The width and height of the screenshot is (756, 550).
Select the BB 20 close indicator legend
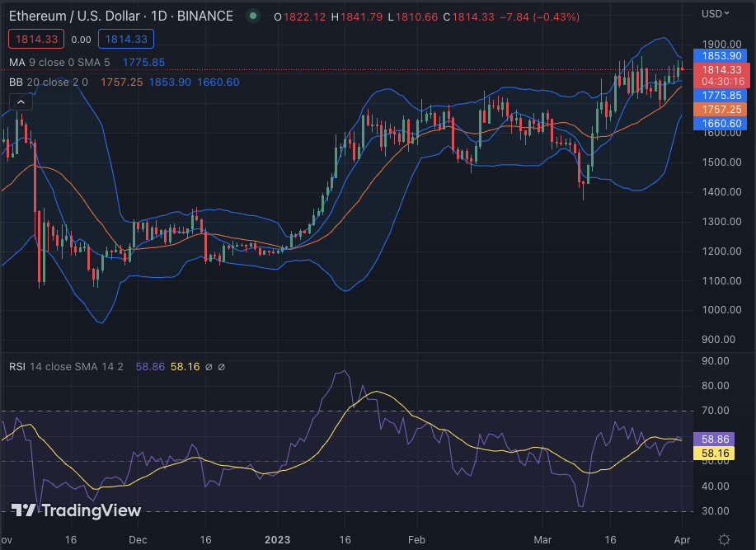[48, 82]
